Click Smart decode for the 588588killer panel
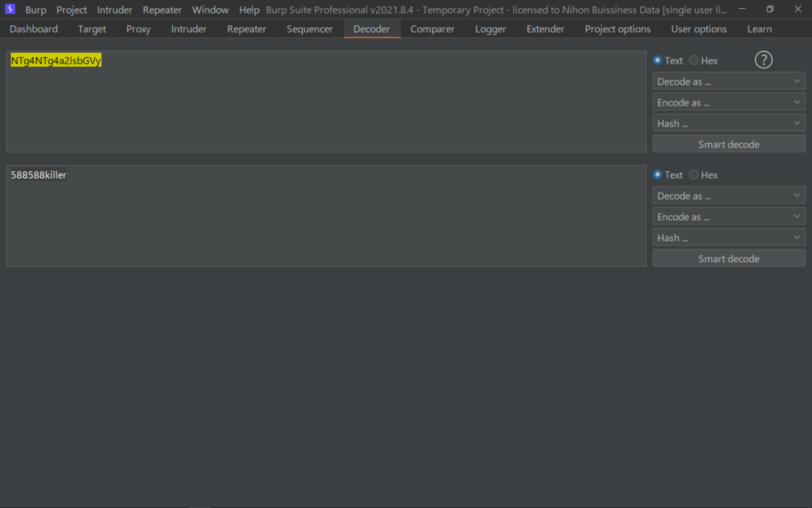This screenshot has height=508, width=812. [729, 259]
